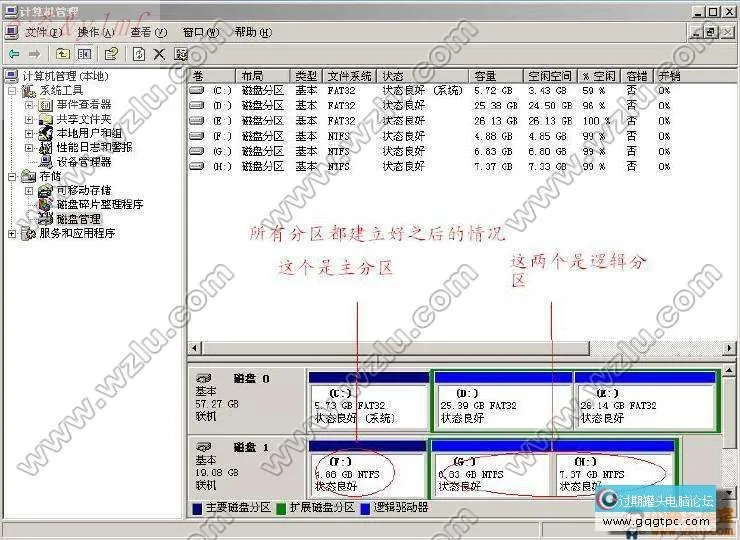Click the green 扩展磁盘分区 legend swatch
740x540 pixels.
click(x=281, y=509)
